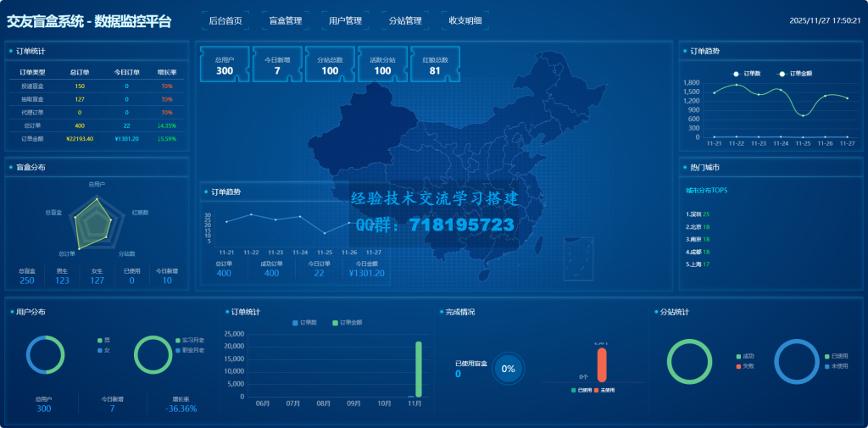
Task: Toggle 已使用 legend in 分站统计 panel
Action: click(x=837, y=357)
